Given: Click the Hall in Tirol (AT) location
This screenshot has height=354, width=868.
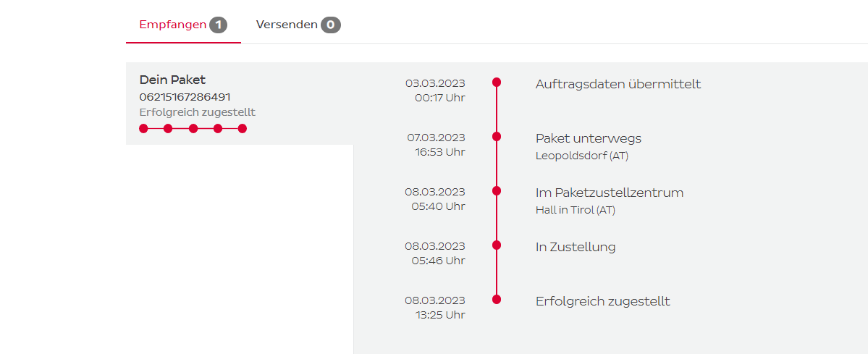Looking at the screenshot, I should (x=576, y=210).
